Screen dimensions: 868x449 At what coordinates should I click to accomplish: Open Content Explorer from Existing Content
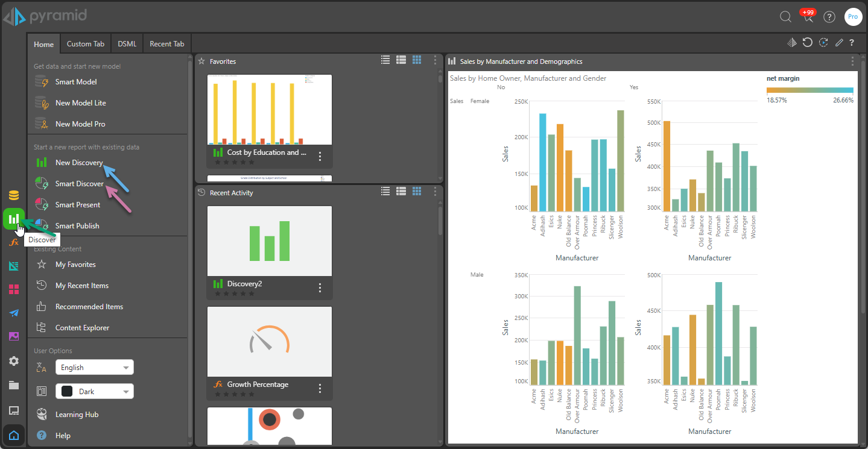click(82, 328)
